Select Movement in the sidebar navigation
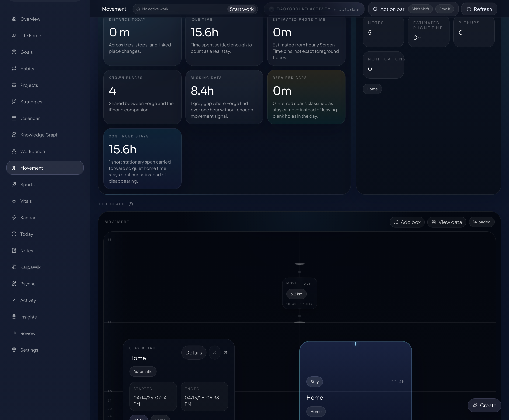Screen dimensions: 509x420 tap(31, 168)
